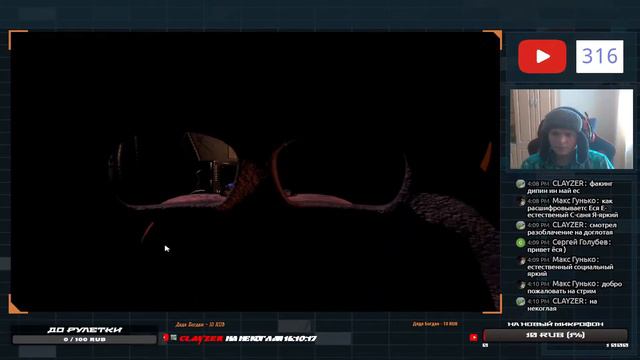The height and width of the screenshot is (360, 640).
Task: Click the small YouTube icon beside the microphone goal bar
Action: pos(473,338)
